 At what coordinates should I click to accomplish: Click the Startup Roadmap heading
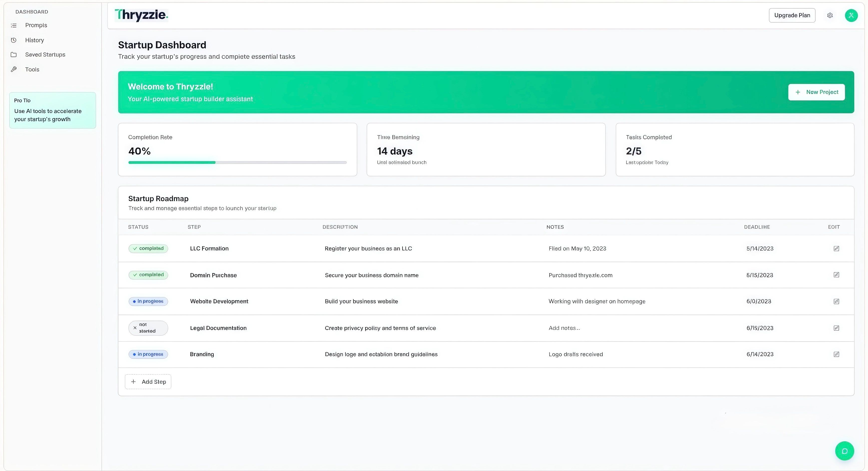158,199
